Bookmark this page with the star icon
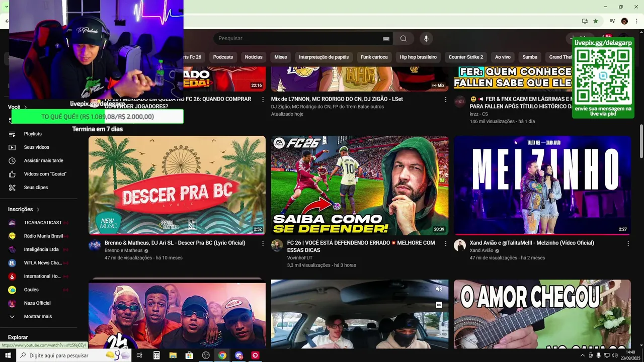 pyautogui.click(x=596, y=21)
